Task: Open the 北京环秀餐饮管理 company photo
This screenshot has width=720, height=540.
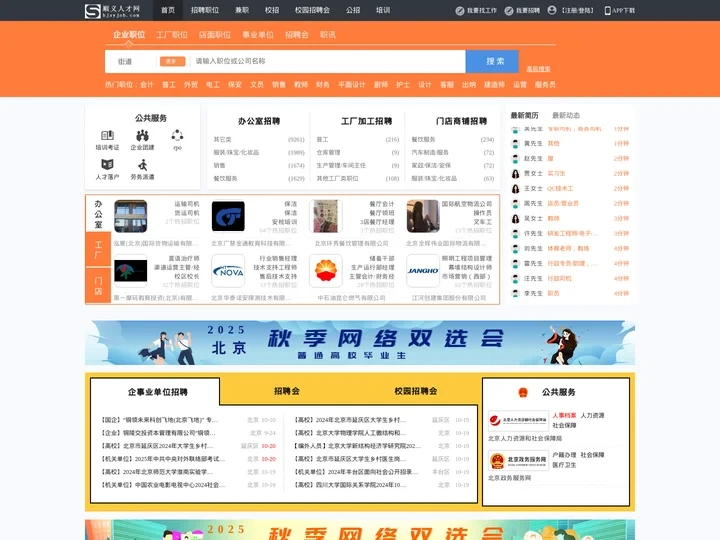Action: click(326, 216)
